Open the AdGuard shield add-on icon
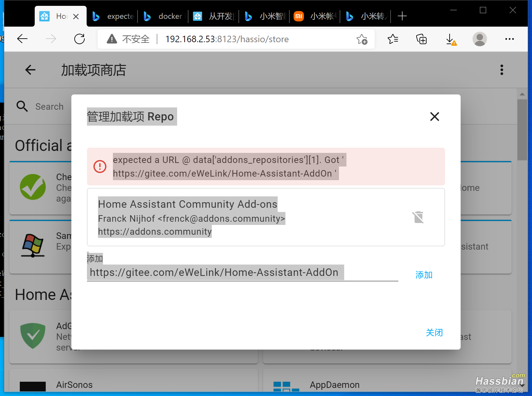 32,336
